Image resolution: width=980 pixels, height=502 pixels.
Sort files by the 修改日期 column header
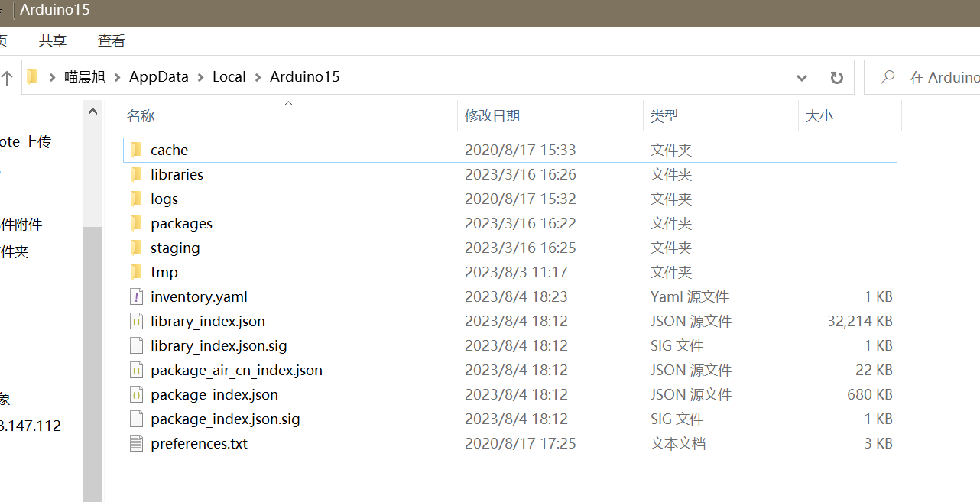click(493, 115)
